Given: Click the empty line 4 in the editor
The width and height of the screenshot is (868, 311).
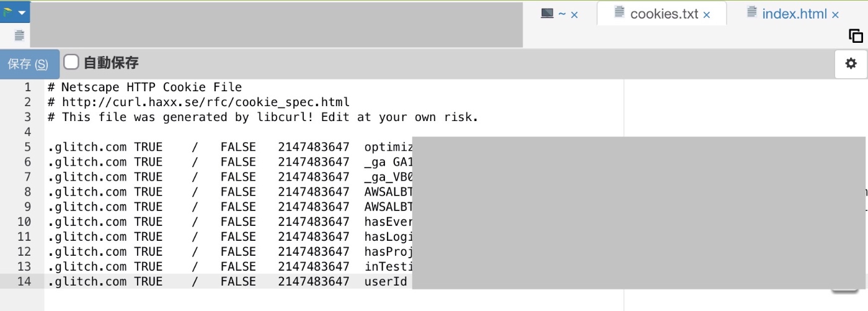Looking at the screenshot, I should point(335,132).
